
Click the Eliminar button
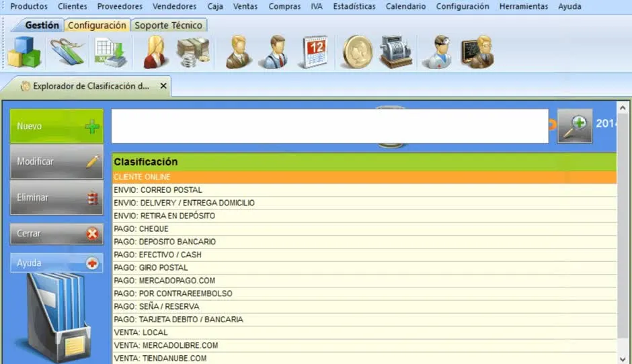56,197
